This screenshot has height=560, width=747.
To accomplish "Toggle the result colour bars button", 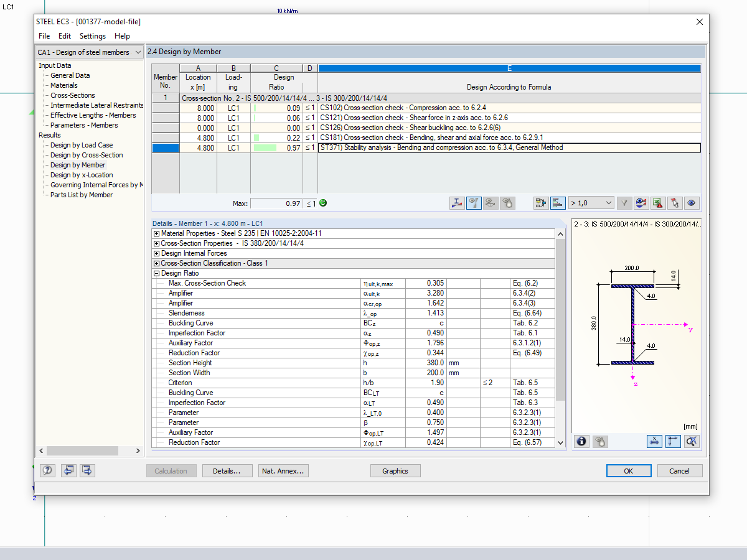I will (x=558, y=203).
